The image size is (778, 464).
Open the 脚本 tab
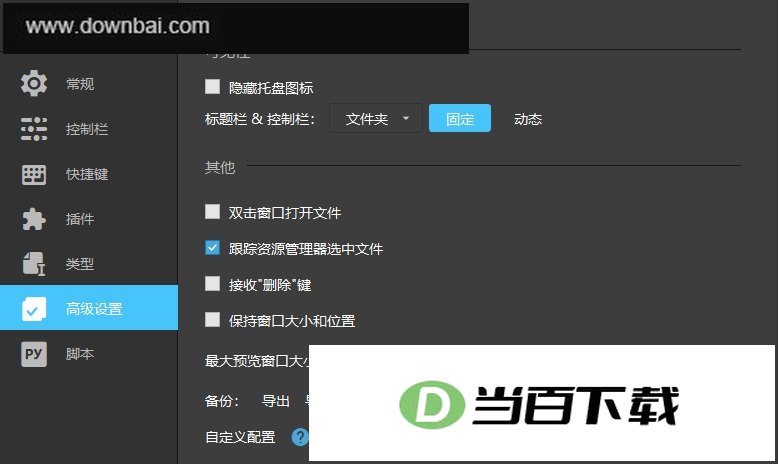[89, 354]
